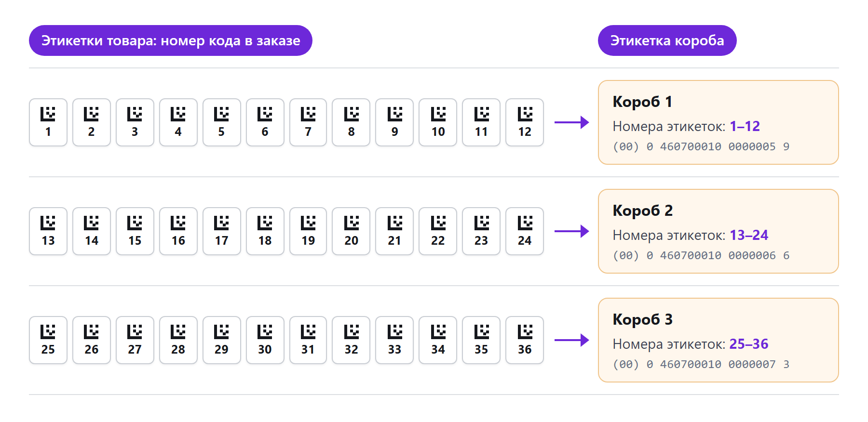Image resolution: width=868 pixels, height=422 pixels.
Task: Select label tile 33
Action: click(x=394, y=340)
